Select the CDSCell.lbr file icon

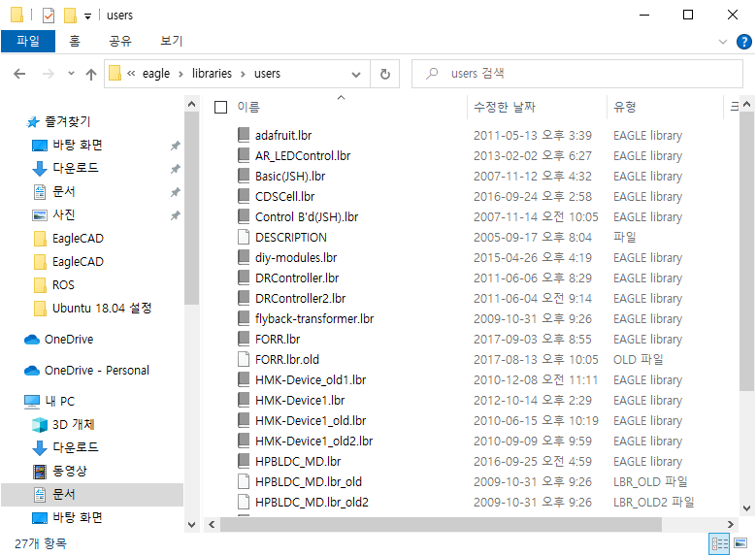click(244, 196)
